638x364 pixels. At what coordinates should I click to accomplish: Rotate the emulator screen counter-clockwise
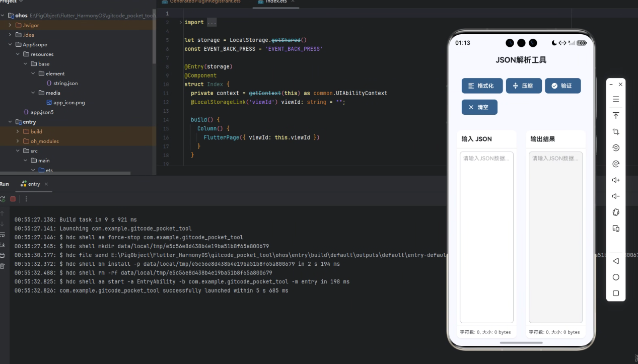click(616, 148)
